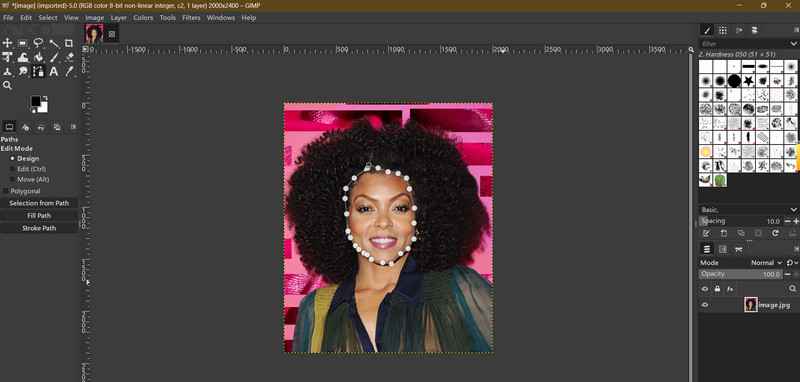Increase brush Spacing with plus button
This screenshot has width=800, height=382.
click(796, 221)
